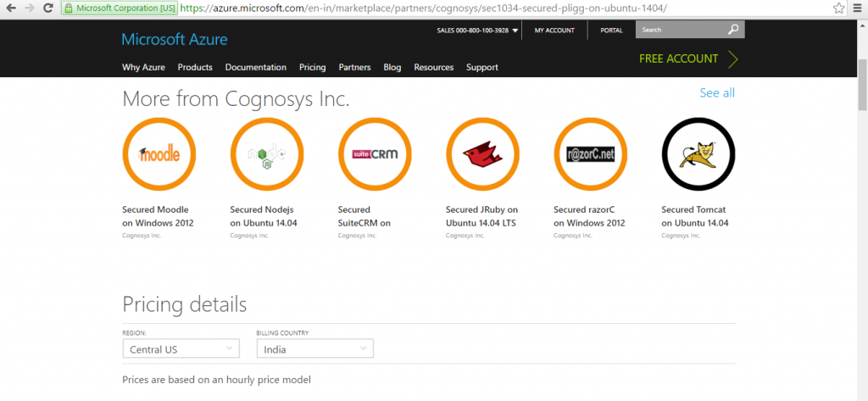Click the search magnifier icon

pyautogui.click(x=733, y=30)
